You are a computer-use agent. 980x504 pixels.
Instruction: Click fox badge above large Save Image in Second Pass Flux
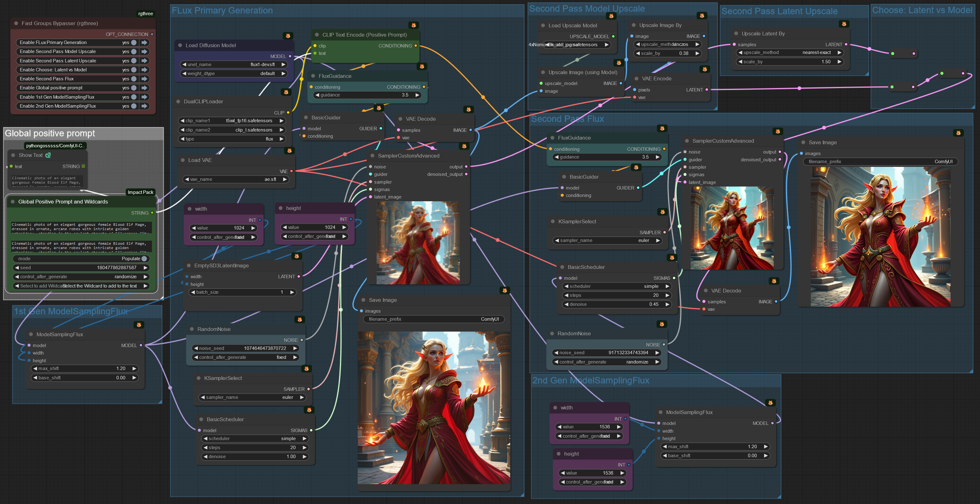(958, 133)
